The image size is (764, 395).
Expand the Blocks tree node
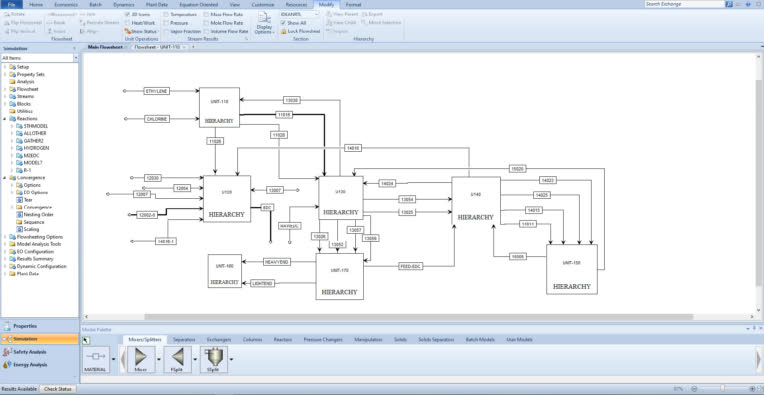point(5,104)
